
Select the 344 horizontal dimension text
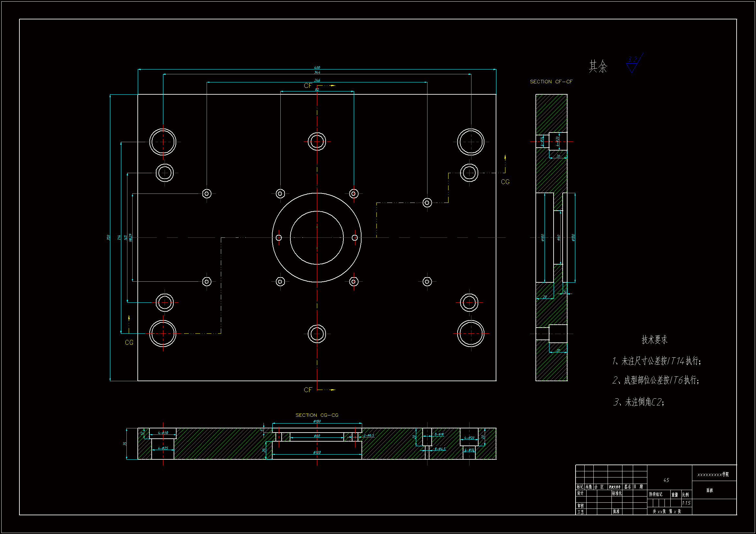click(x=317, y=72)
